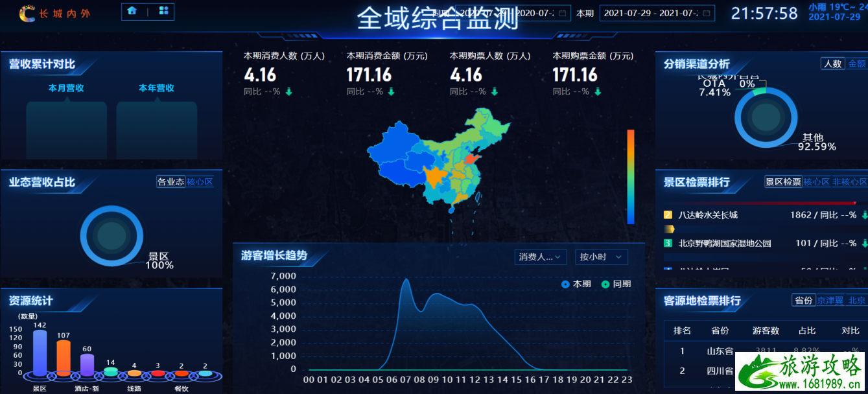The height and width of the screenshot is (394, 868).
Task: Select 核心区 tab in 景区检票排行
Action: pyautogui.click(x=817, y=181)
